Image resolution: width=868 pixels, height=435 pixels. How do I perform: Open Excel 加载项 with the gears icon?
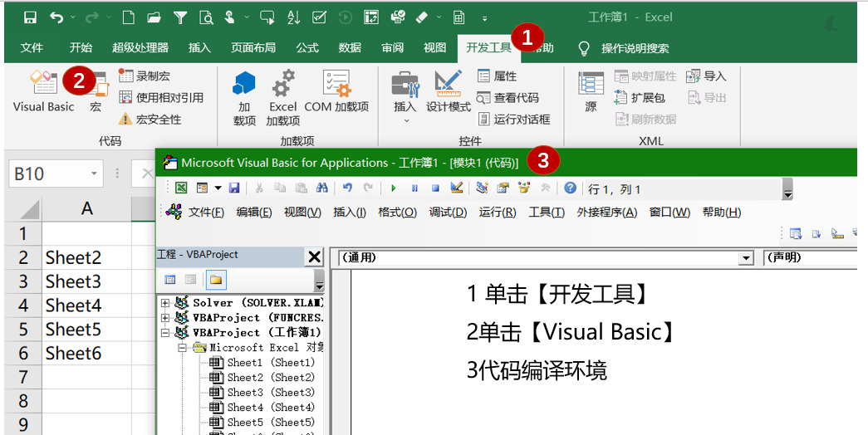(x=283, y=99)
